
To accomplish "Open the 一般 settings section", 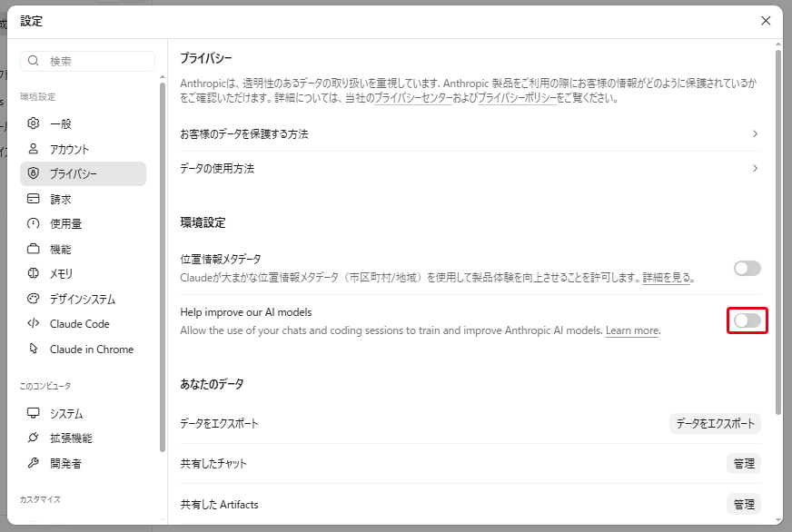I will pyautogui.click(x=83, y=123).
